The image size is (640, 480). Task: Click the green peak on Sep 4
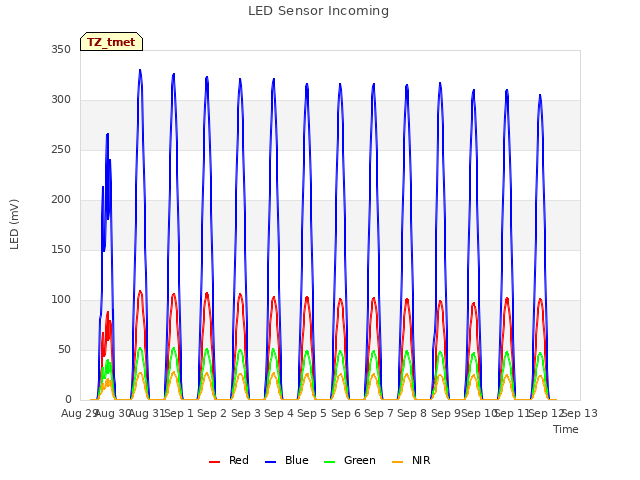(x=273, y=349)
